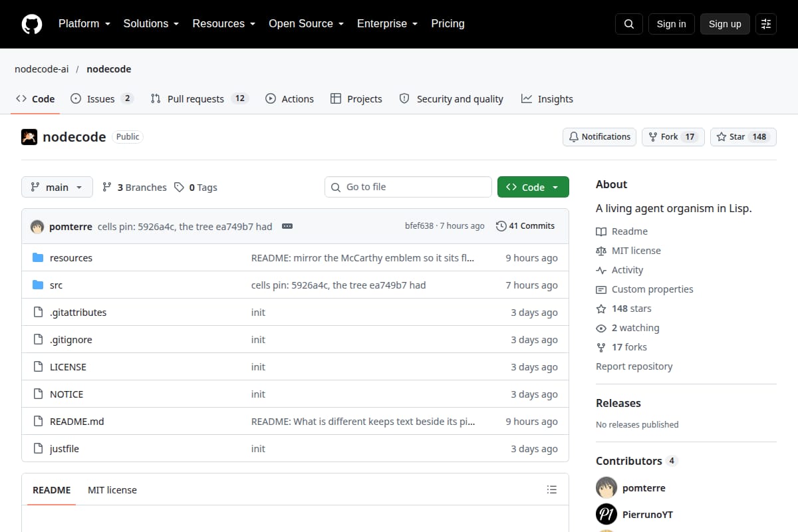Click the GitHub logo icon
The height and width of the screenshot is (532, 798).
click(x=32, y=24)
